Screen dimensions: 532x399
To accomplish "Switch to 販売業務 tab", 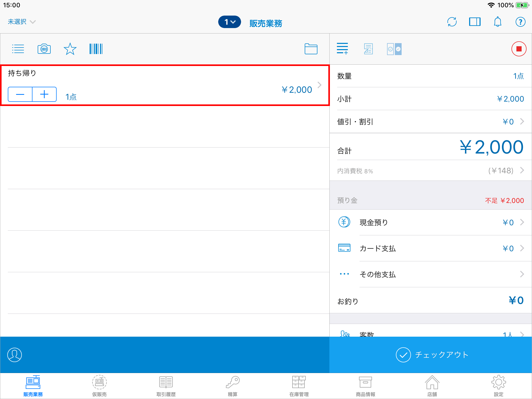I will pos(33,386).
